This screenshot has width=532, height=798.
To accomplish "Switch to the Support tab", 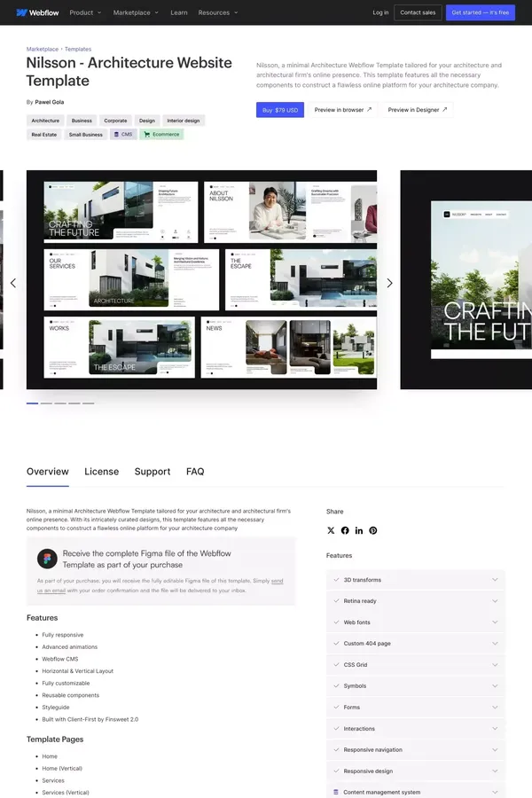I will pos(153,472).
